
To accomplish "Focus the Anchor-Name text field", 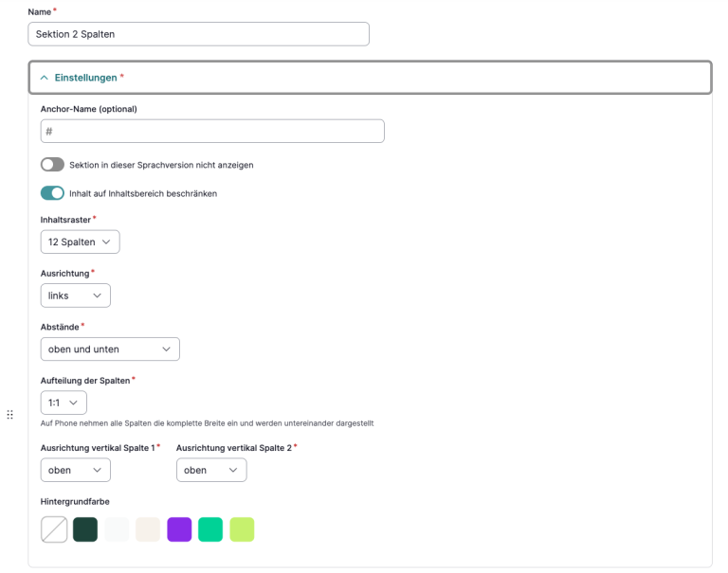I will click(212, 131).
